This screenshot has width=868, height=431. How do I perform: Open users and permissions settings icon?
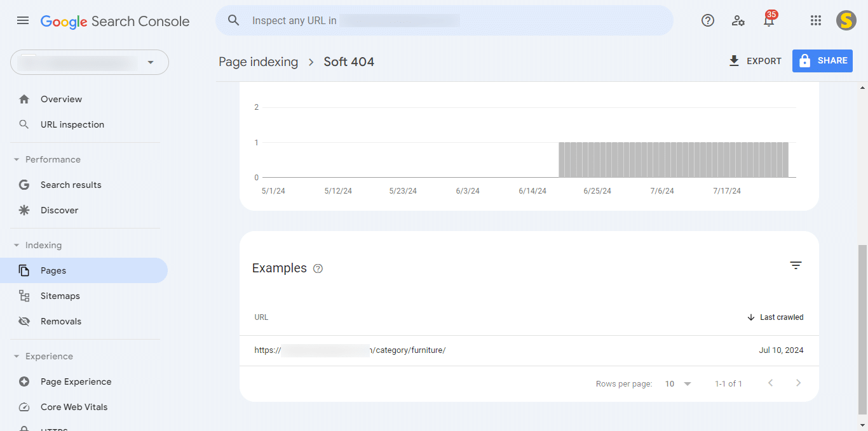point(738,20)
